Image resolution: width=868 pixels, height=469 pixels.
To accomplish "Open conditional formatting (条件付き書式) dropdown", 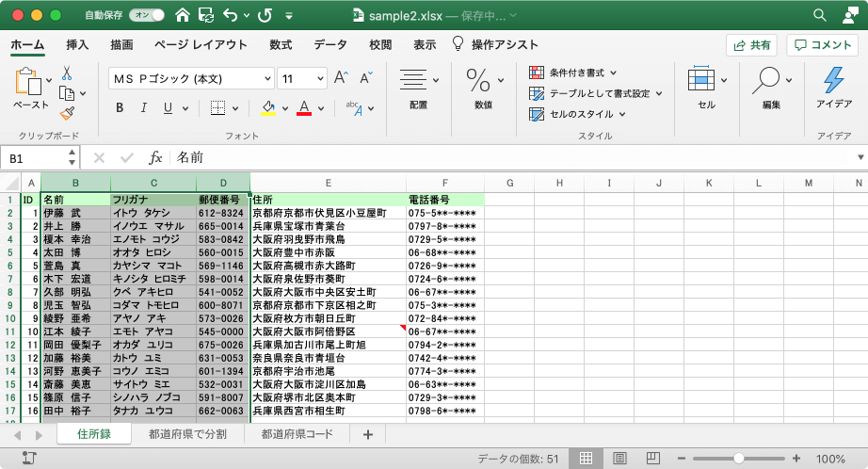I will [x=573, y=73].
